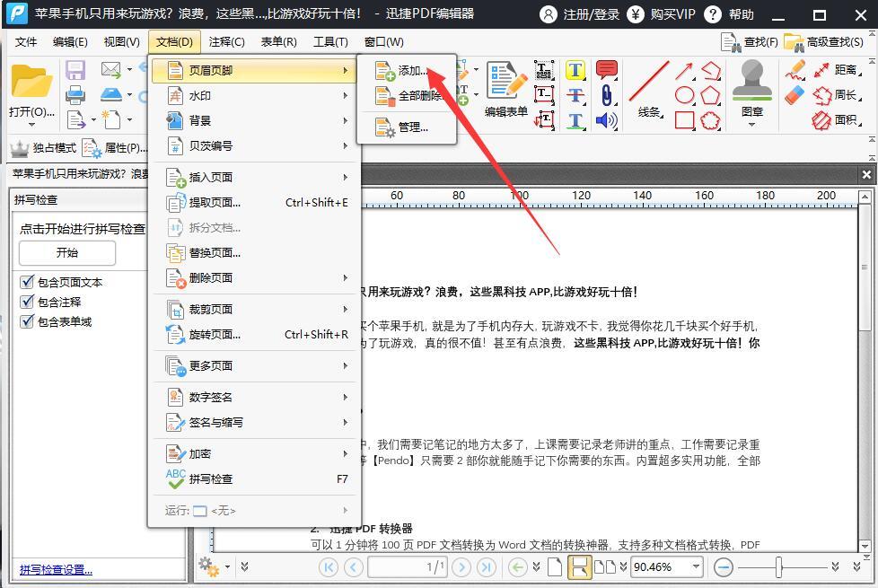Open 拼写检查设置 settings link
Image resolution: width=878 pixels, height=588 pixels.
click(56, 569)
